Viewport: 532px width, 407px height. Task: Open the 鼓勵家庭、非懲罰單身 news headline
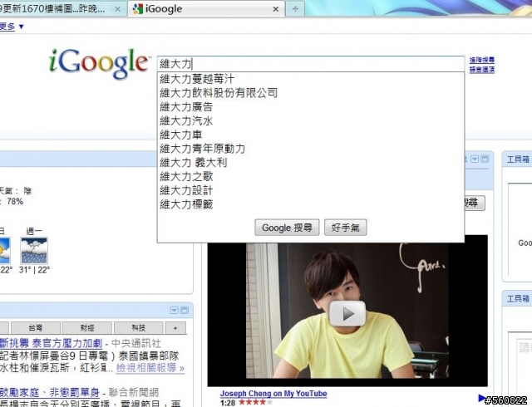(50, 393)
